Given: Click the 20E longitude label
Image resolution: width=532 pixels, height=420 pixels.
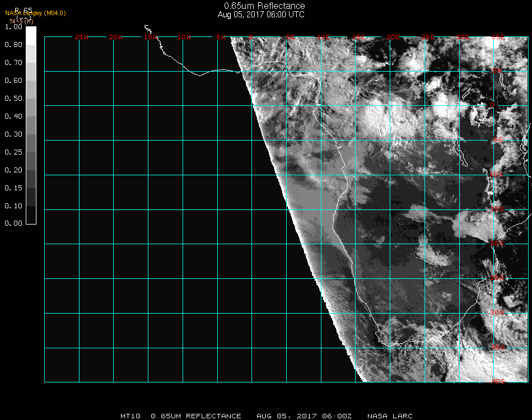Looking at the screenshot, I should [394, 38].
